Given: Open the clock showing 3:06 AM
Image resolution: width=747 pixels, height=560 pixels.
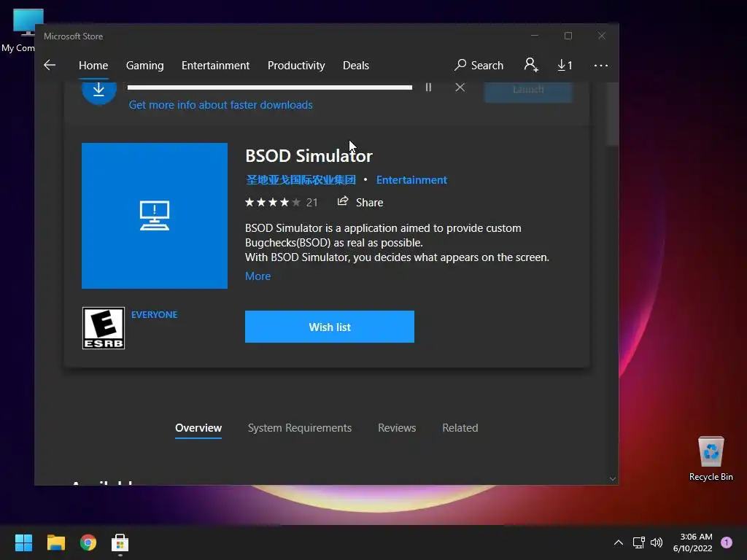Looking at the screenshot, I should [x=693, y=542].
